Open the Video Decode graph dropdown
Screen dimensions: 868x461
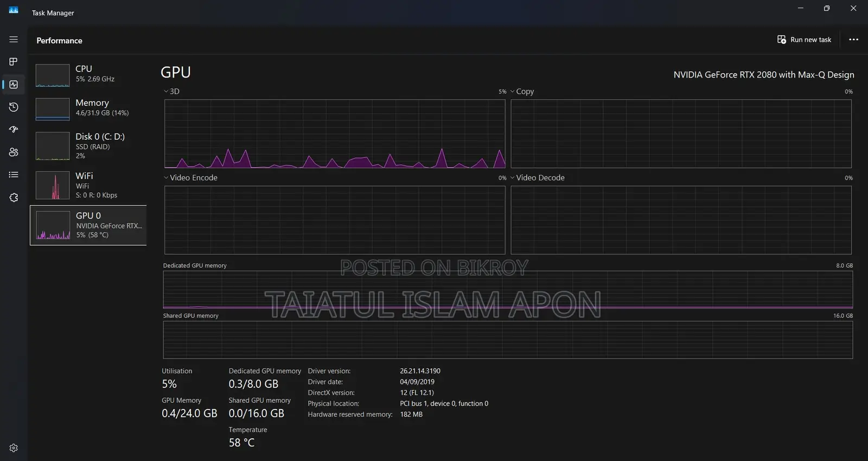pyautogui.click(x=537, y=178)
